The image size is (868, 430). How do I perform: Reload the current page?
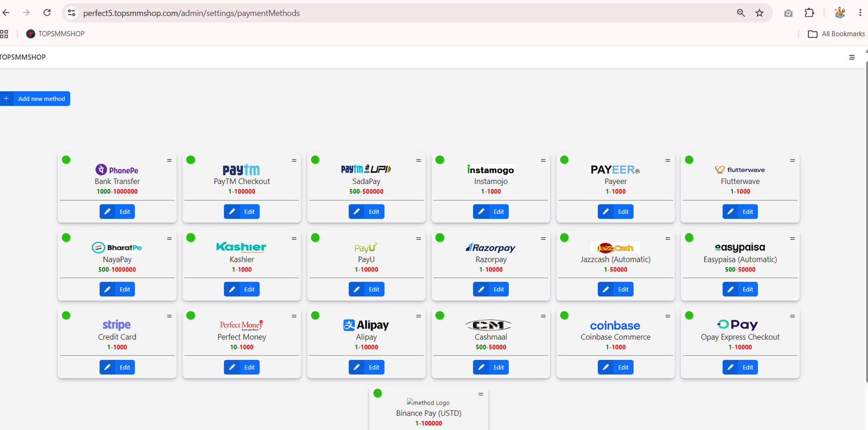pos(47,12)
